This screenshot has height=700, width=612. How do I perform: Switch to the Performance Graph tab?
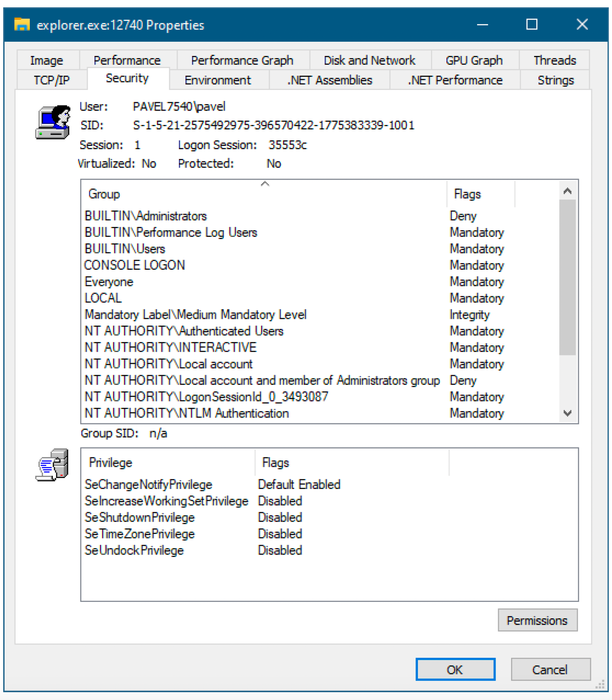coord(242,60)
